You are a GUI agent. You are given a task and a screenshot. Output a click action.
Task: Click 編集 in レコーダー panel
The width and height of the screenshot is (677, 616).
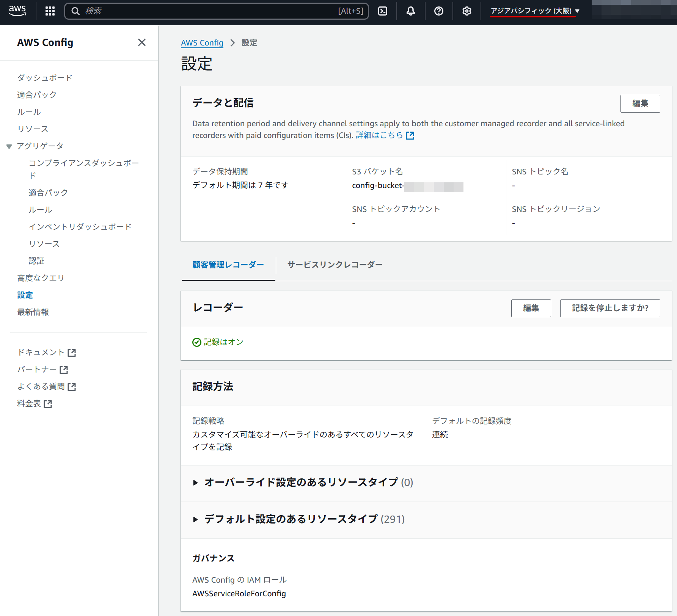[x=531, y=308]
